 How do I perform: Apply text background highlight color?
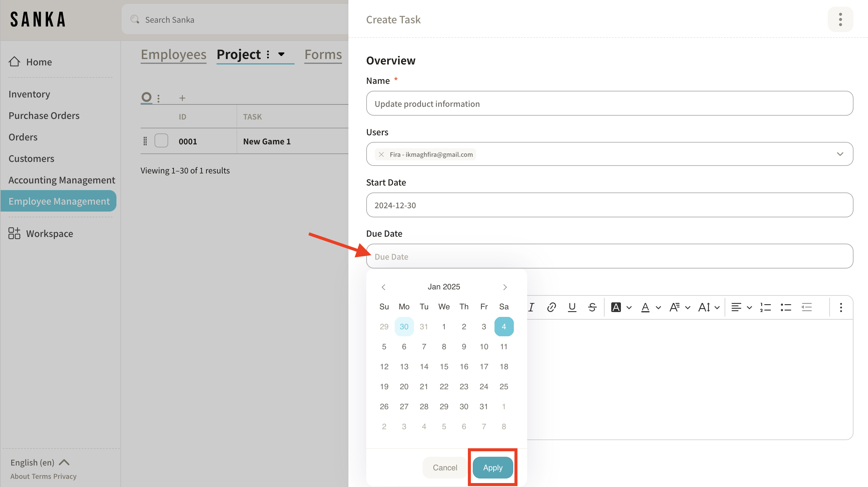tap(616, 307)
